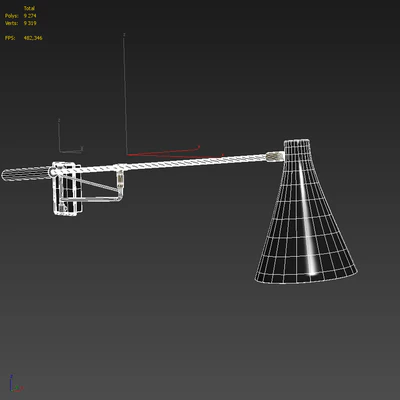Click the pivot joint where arm meets wall mount

pos(53,172)
